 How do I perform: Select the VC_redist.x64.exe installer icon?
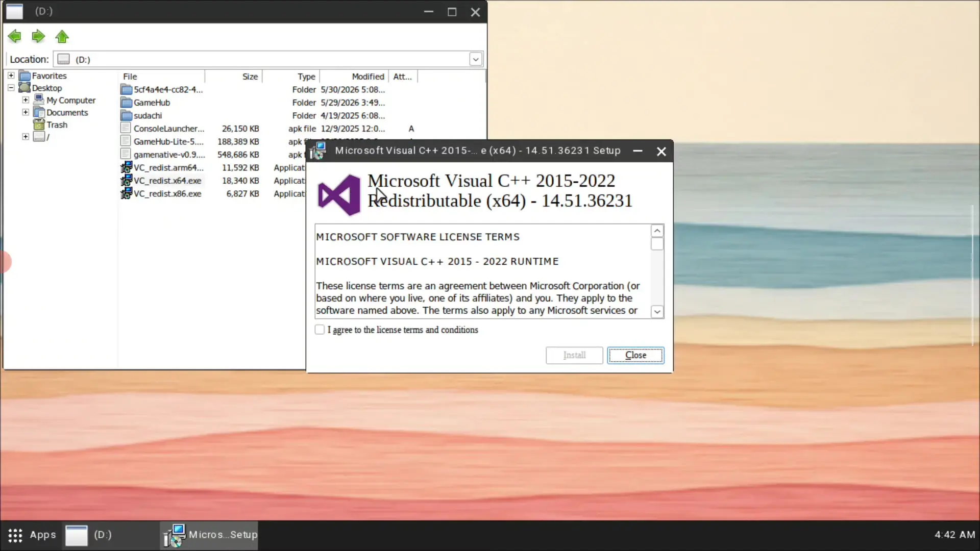(126, 181)
